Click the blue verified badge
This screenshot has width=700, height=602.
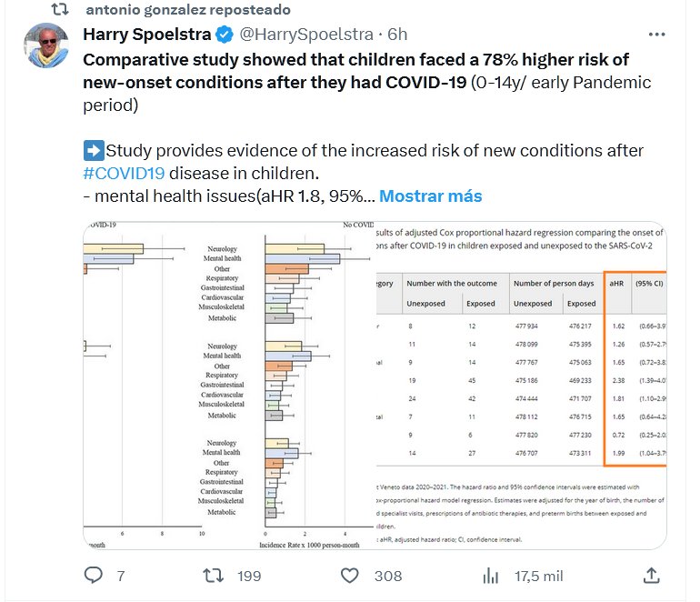[x=224, y=35]
